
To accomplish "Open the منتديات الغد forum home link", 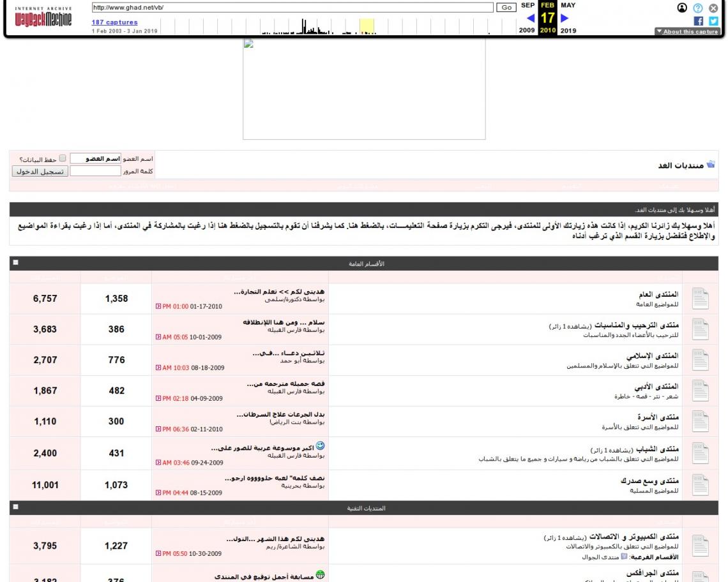I will 681,165.
